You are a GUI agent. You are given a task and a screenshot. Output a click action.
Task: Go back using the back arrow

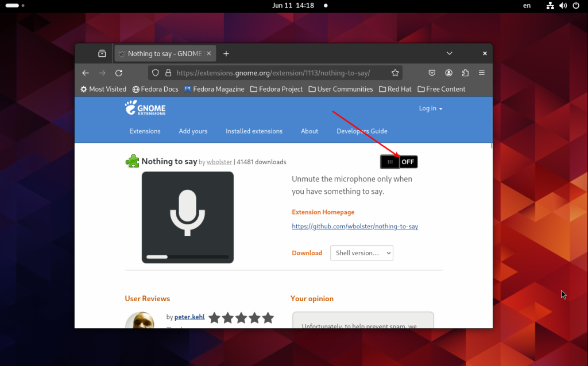(86, 73)
